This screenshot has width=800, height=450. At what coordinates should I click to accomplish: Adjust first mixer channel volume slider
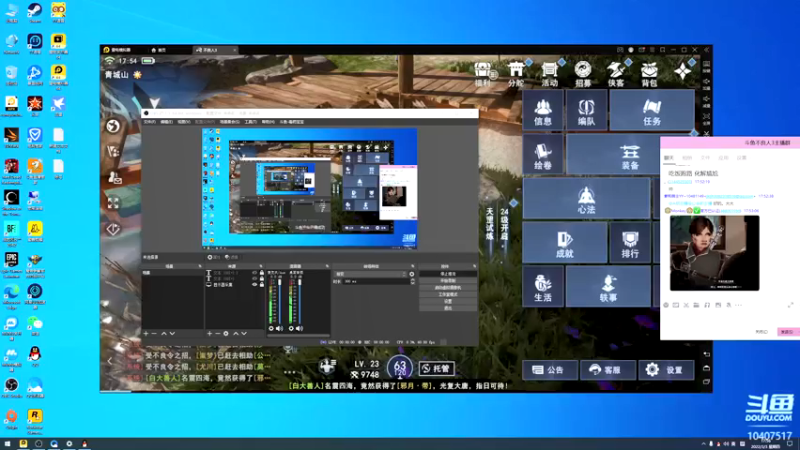pyautogui.click(x=280, y=300)
